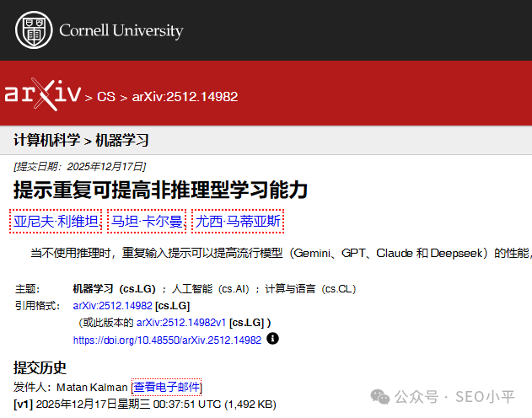Open author 尤西·马蒂亚斯's page
The width and height of the screenshot is (532, 418).
point(238,222)
